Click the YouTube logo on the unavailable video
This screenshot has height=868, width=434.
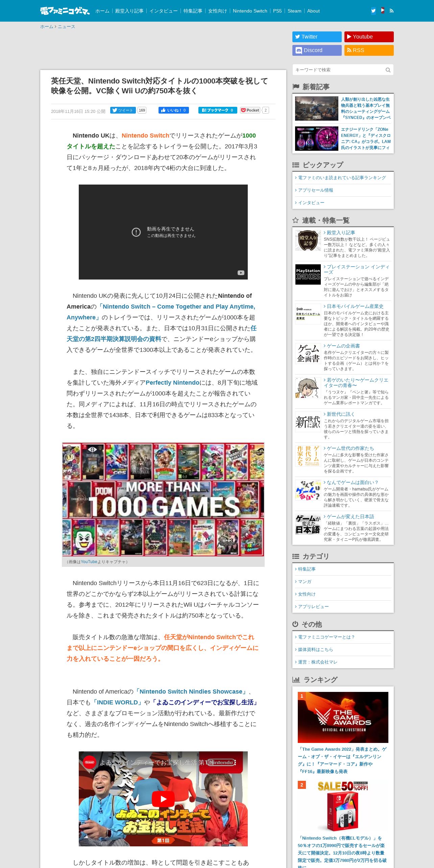click(x=241, y=273)
